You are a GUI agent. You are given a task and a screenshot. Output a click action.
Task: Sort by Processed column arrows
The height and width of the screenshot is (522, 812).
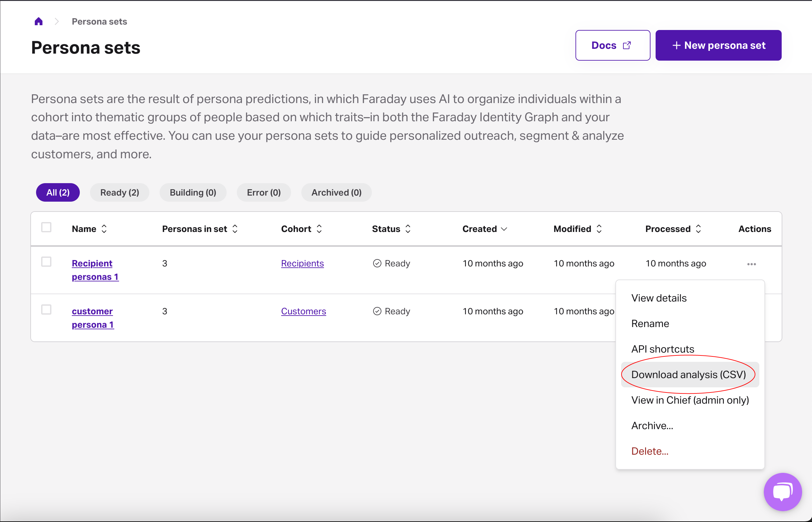698,229
